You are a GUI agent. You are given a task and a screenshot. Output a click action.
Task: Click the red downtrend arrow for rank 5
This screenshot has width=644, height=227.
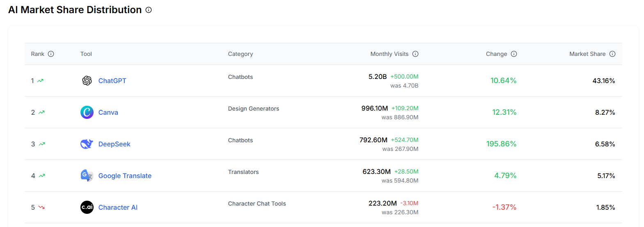click(41, 207)
